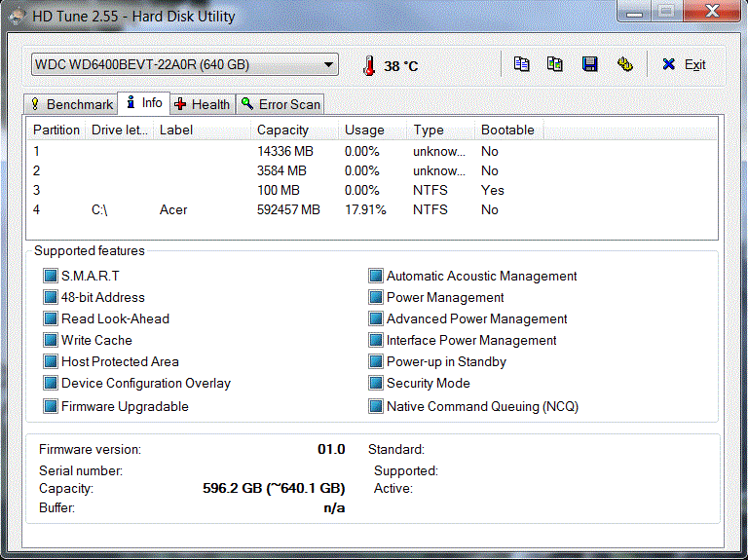Click the Device Configuration Overlay checkbox
This screenshot has height=560, width=748.
[x=50, y=383]
